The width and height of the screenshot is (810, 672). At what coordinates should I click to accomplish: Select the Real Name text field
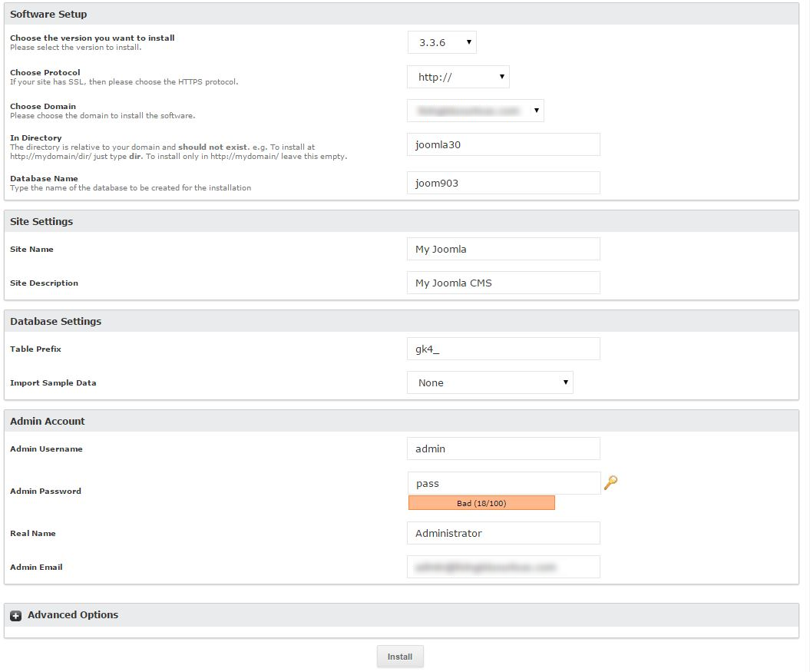pyautogui.click(x=503, y=533)
